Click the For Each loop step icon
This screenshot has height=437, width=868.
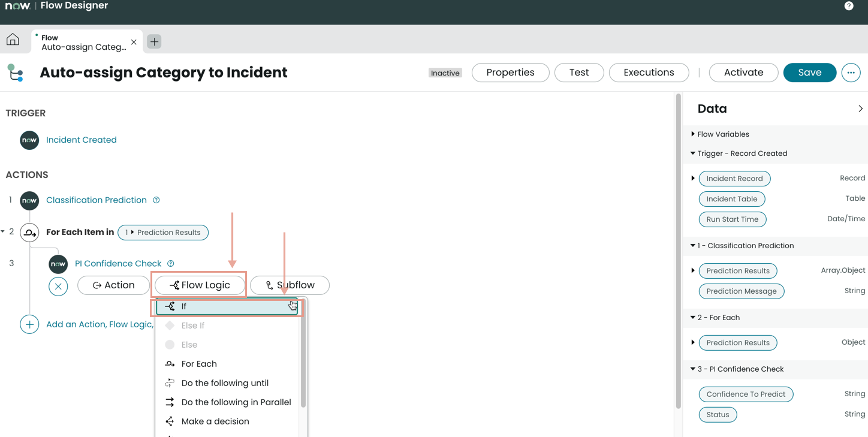[x=29, y=233]
